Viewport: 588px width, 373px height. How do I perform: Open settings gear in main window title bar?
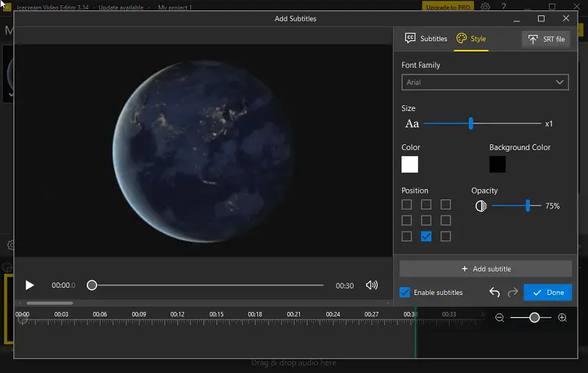[x=485, y=7]
